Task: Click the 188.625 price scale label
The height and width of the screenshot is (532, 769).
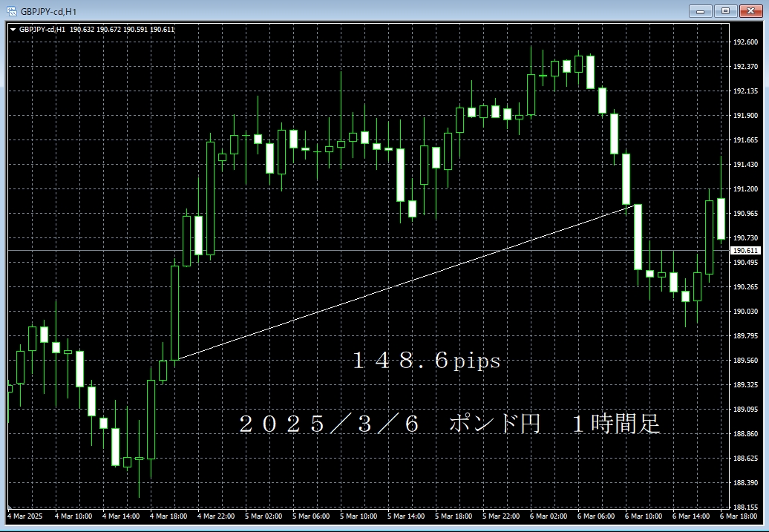Action: click(745, 459)
